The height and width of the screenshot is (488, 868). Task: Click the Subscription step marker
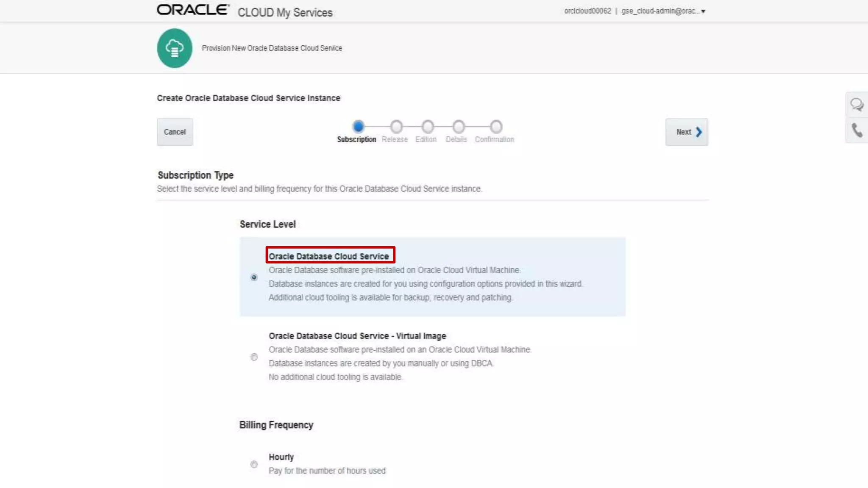click(x=358, y=126)
